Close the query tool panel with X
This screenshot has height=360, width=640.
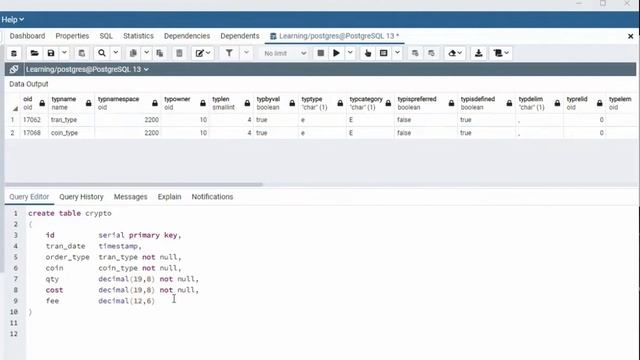coord(630,36)
